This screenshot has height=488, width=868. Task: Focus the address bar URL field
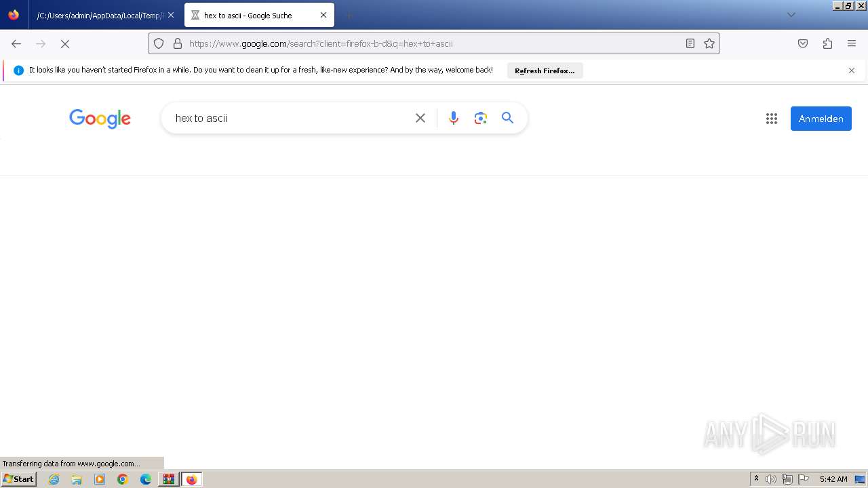(x=434, y=43)
